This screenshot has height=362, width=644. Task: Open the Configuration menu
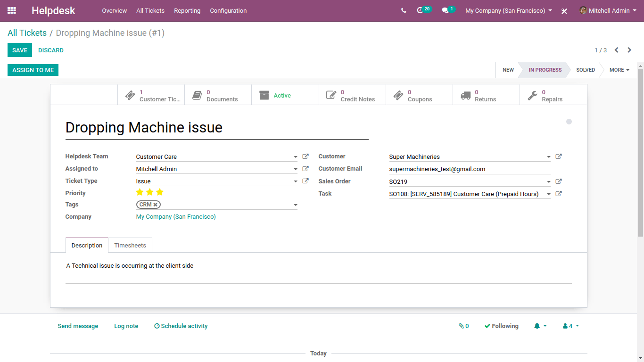(x=228, y=10)
